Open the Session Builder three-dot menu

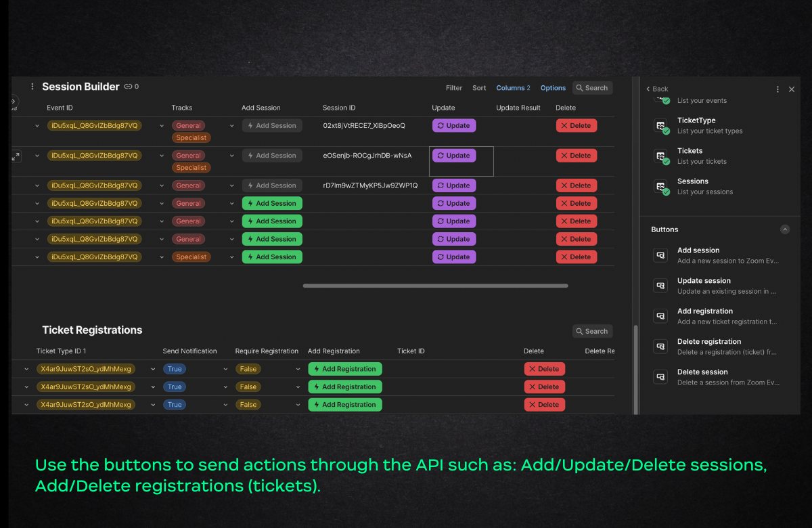tap(32, 87)
